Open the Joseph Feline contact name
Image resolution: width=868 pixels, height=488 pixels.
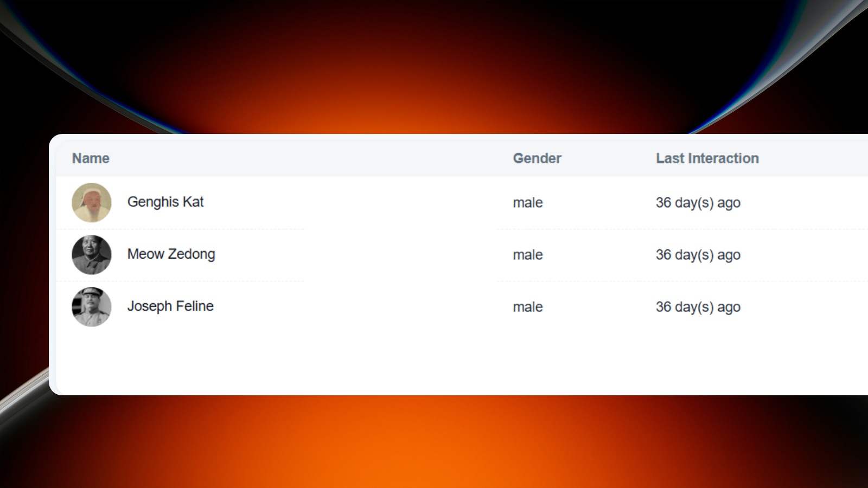pyautogui.click(x=170, y=306)
